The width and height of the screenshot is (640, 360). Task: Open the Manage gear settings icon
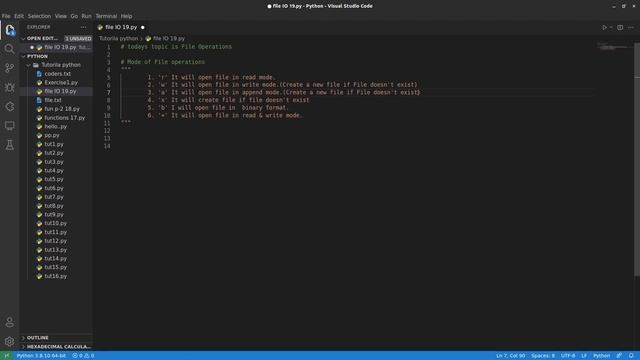[9, 341]
